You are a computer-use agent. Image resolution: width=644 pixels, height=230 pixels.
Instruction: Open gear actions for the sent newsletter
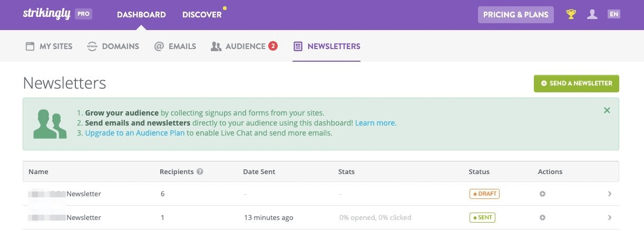click(542, 218)
